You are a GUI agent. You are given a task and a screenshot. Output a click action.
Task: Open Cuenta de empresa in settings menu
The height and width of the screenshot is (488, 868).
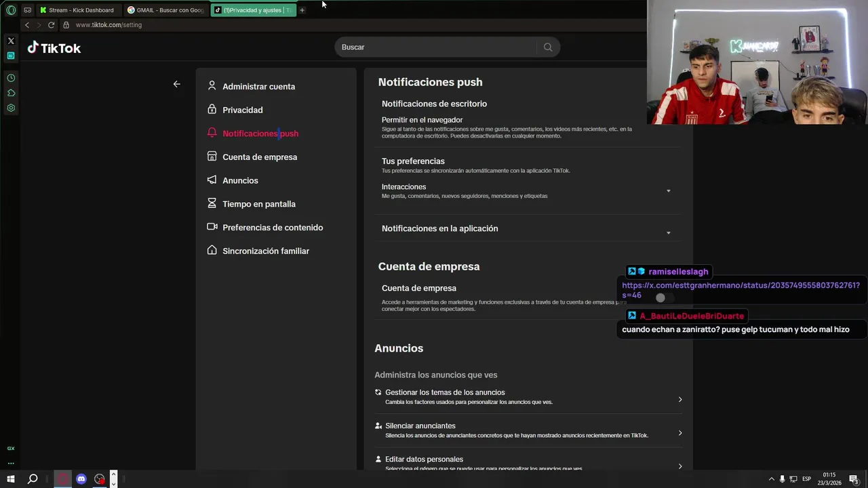click(260, 157)
